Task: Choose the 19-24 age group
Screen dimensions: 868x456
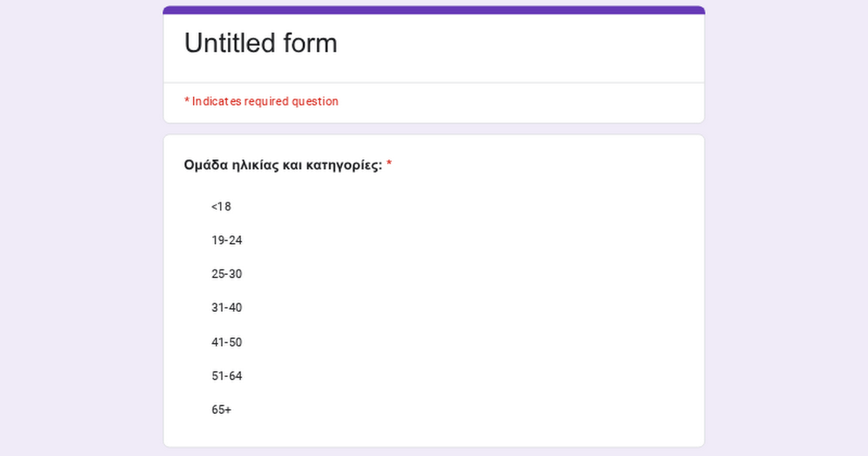Action: 226,240
